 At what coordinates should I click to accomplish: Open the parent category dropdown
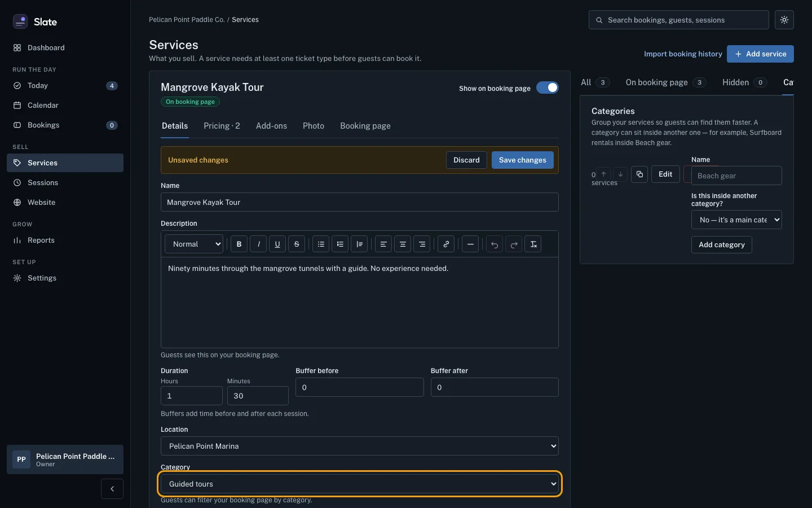pyautogui.click(x=736, y=220)
